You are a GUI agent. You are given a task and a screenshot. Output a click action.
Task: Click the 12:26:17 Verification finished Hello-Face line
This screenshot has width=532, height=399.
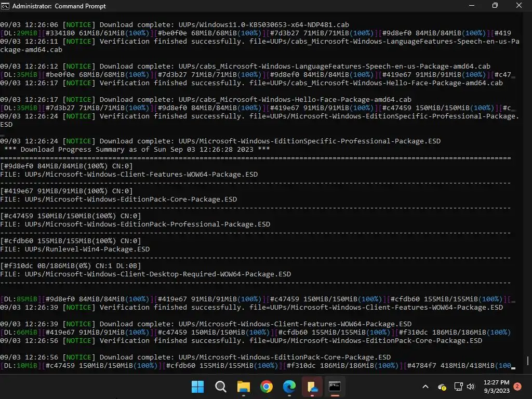pos(251,83)
